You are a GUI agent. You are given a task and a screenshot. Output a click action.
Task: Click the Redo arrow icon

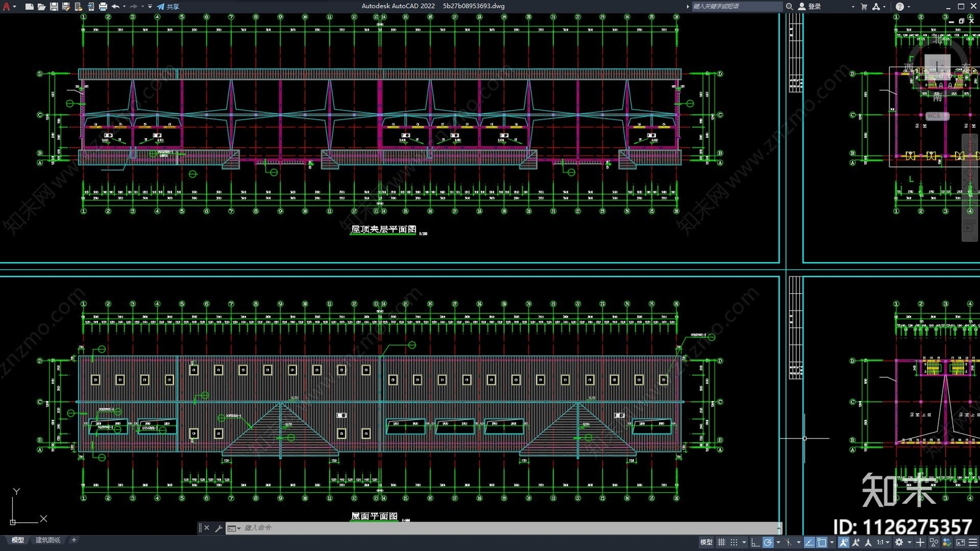[134, 6]
